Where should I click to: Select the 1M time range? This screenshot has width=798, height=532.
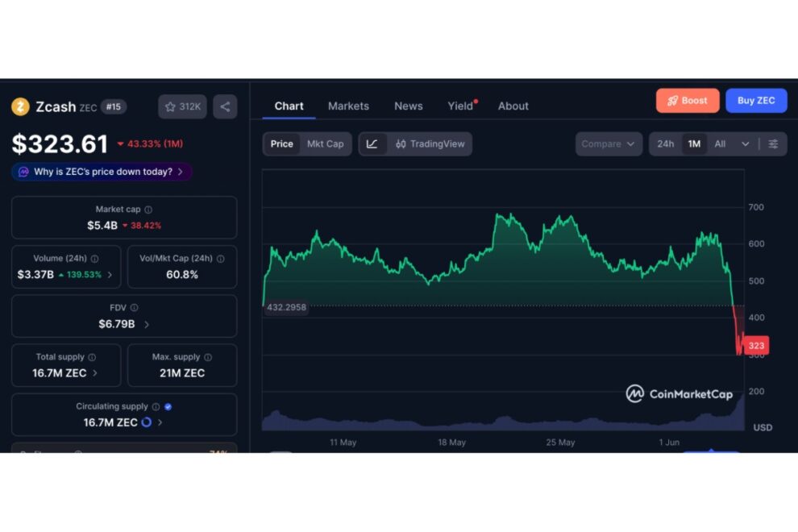pos(694,144)
